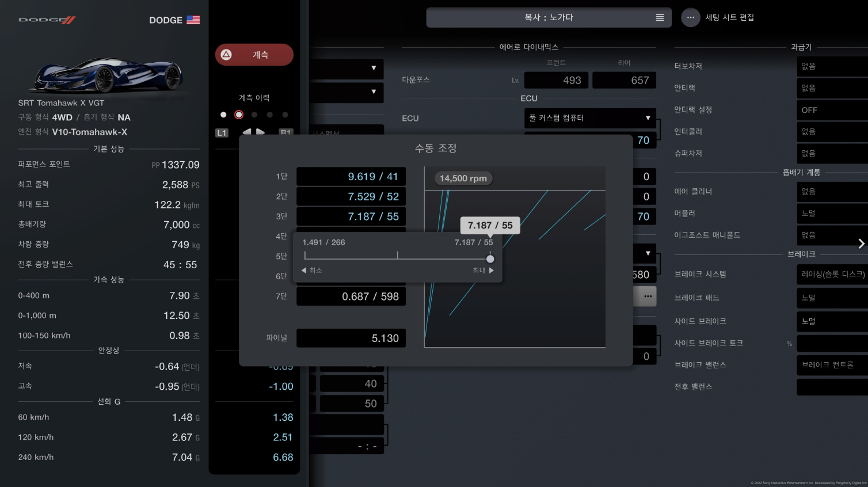Click the US flag icon

click(x=193, y=20)
